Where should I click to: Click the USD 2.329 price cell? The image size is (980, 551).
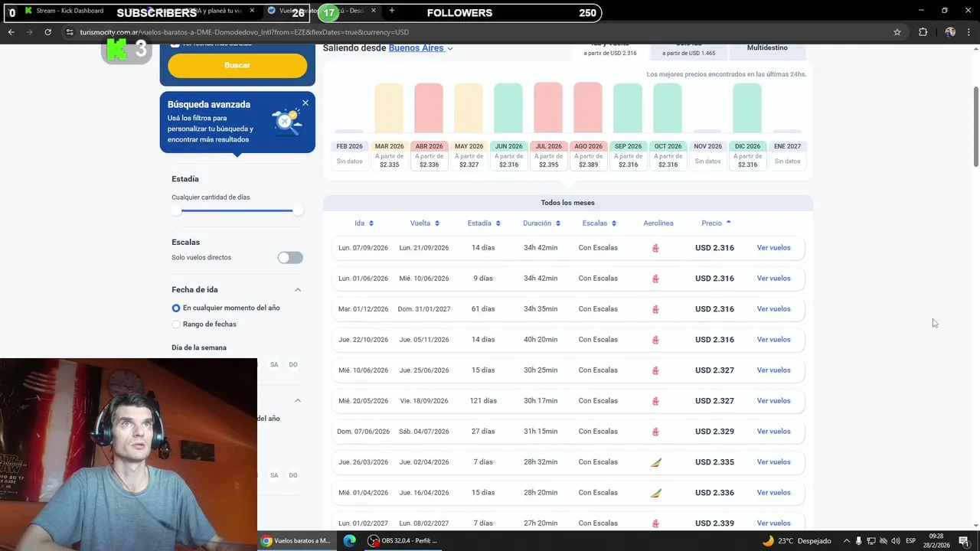click(x=714, y=432)
